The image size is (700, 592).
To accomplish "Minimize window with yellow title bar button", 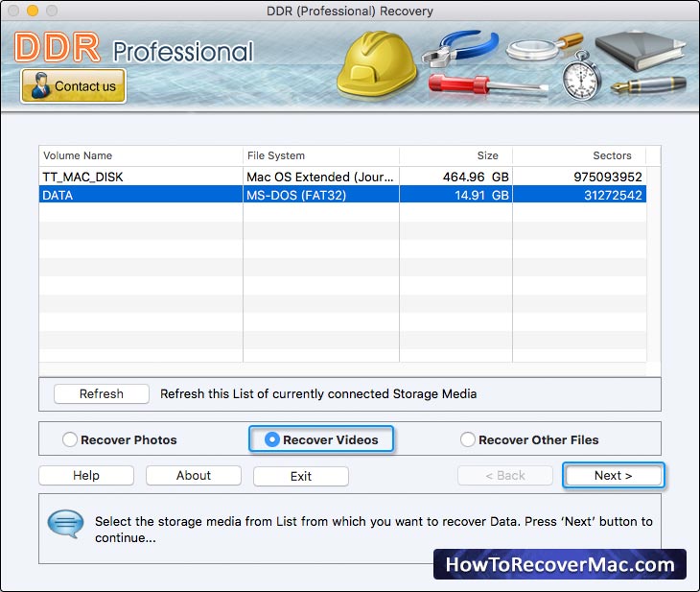I will pyautogui.click(x=33, y=11).
